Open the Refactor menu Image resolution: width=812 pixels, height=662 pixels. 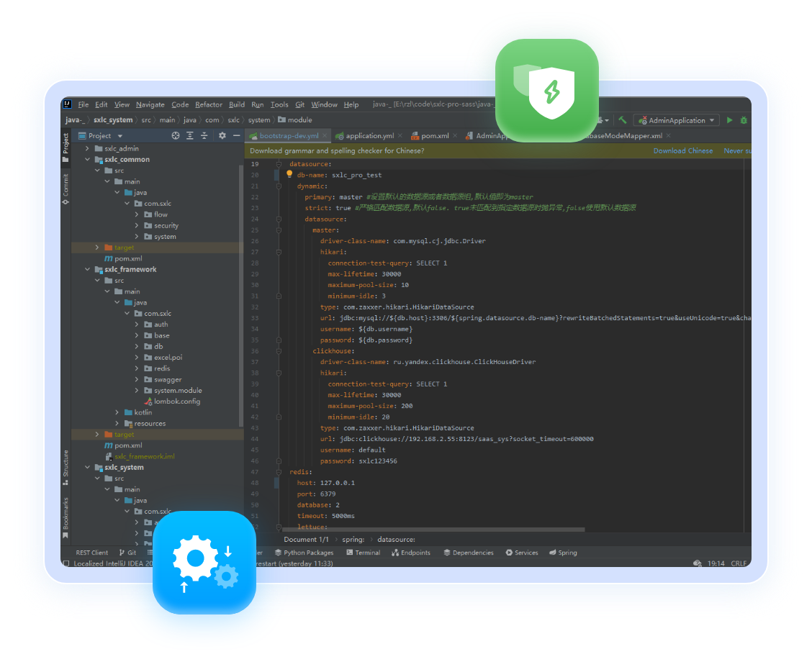pos(208,104)
